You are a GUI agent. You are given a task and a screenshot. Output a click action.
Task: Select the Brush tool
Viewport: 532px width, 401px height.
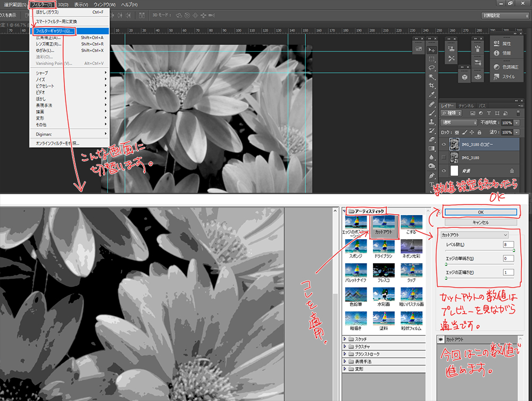(x=431, y=113)
